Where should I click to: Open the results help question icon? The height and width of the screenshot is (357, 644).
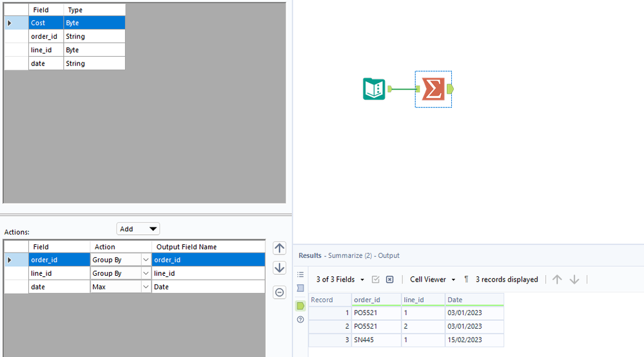[x=300, y=320]
